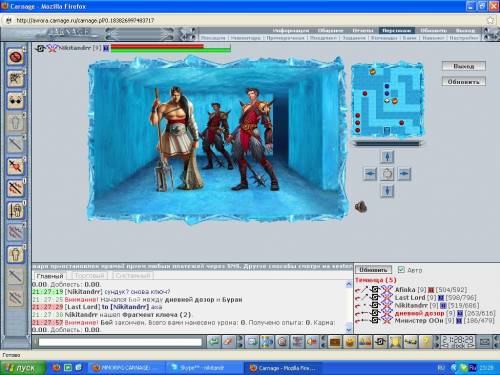Image resolution: width=500 pixels, height=375 pixels.
Task: Click the Обновить button above the player list
Action: point(373,270)
